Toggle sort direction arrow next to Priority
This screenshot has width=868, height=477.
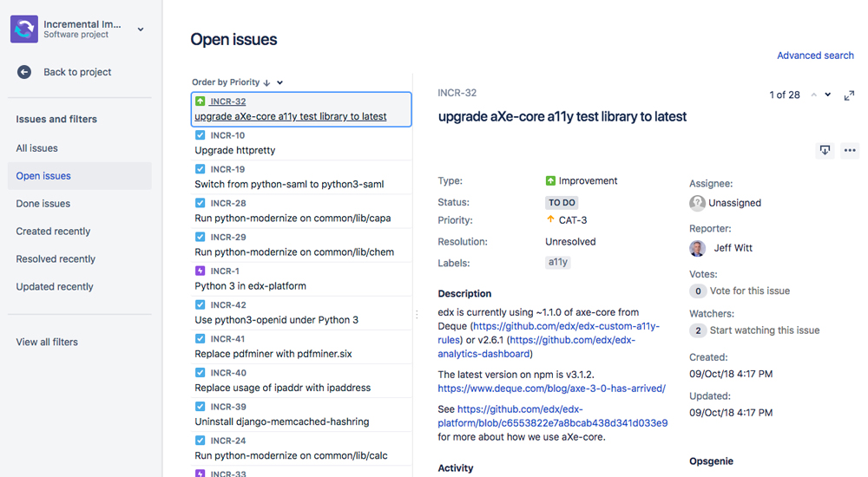coord(266,82)
